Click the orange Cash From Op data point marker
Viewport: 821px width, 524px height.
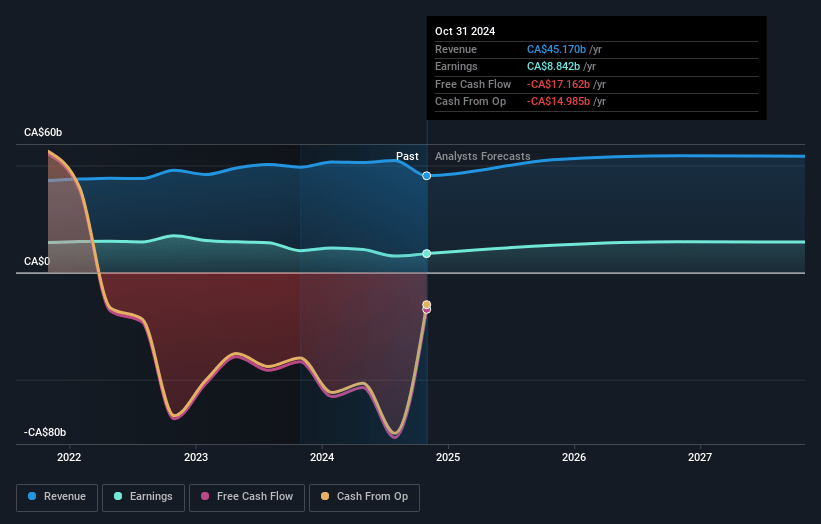pos(427,304)
